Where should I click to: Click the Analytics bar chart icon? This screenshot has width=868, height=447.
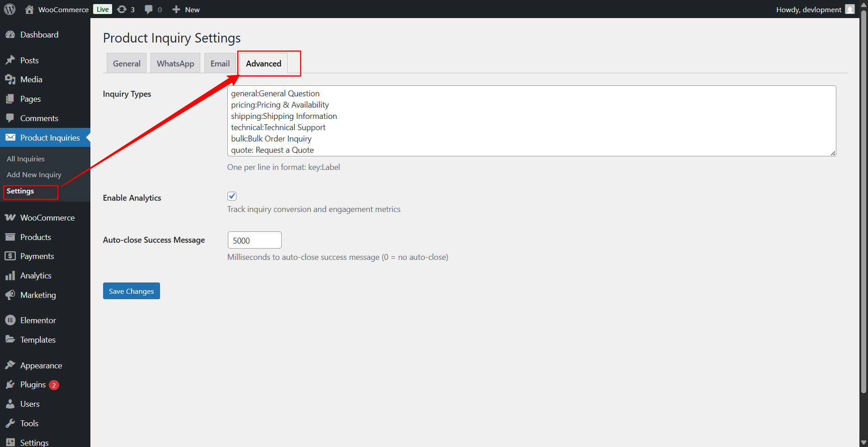coord(10,276)
